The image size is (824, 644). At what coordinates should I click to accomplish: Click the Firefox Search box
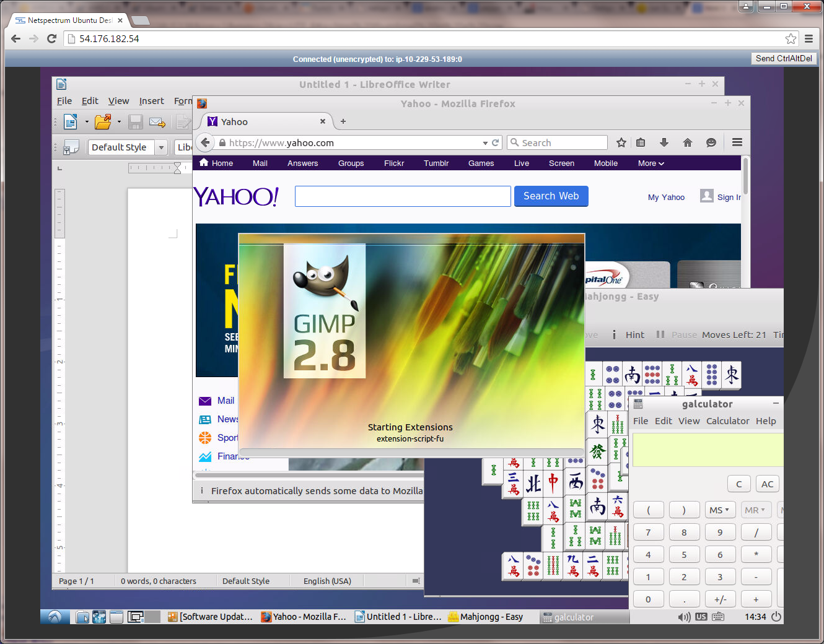point(557,143)
